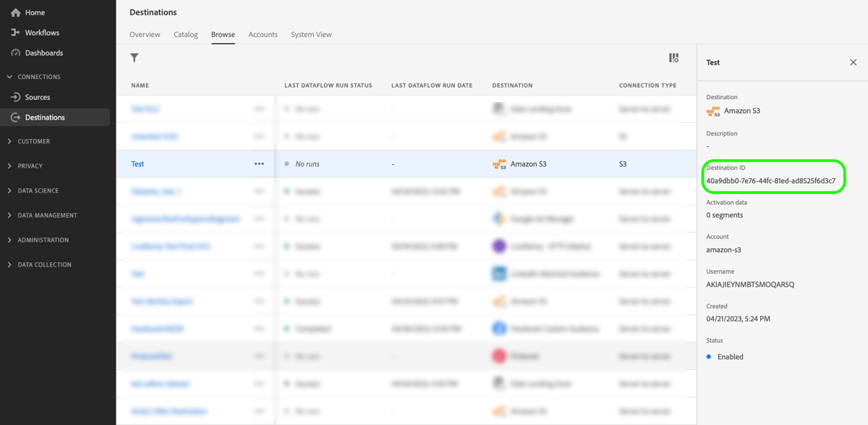Switch to the Catalog tab

pyautogui.click(x=185, y=34)
